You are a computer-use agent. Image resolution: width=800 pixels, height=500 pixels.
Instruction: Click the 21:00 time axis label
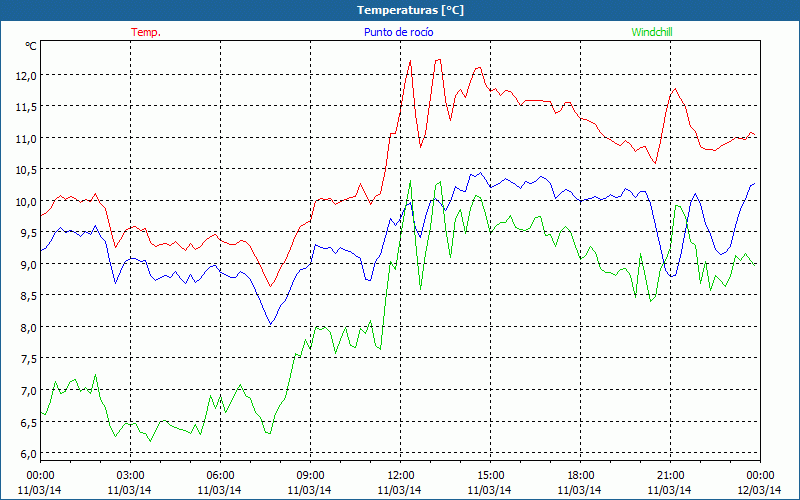[670, 476]
